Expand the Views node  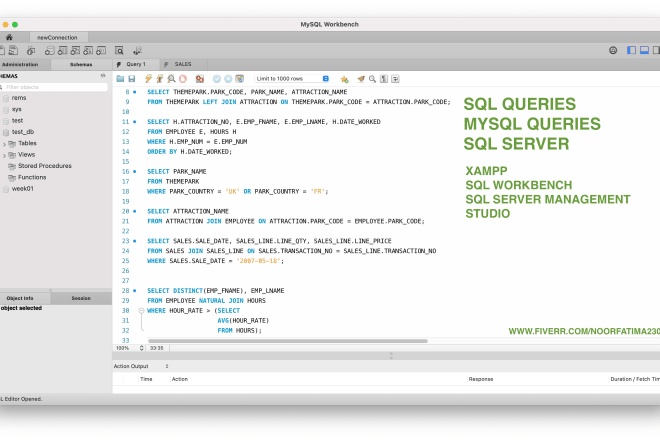click(4, 155)
